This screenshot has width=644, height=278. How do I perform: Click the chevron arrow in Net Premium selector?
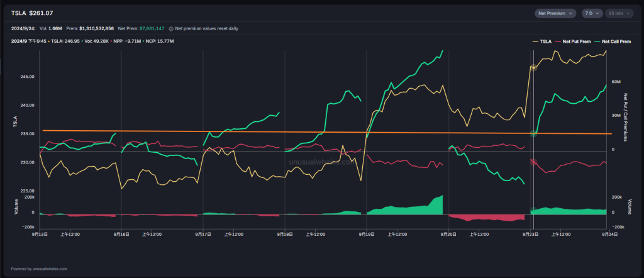tap(571, 13)
